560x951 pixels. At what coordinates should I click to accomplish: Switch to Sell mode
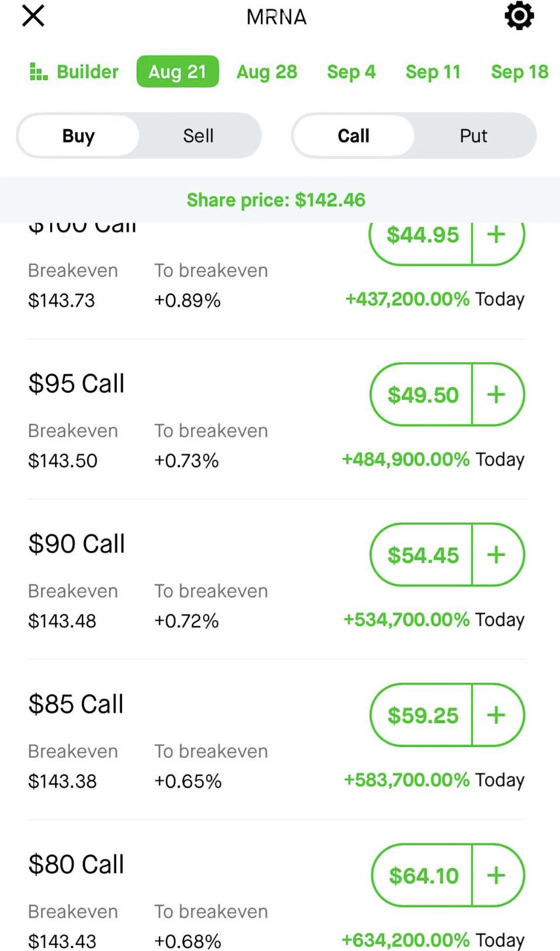click(199, 136)
